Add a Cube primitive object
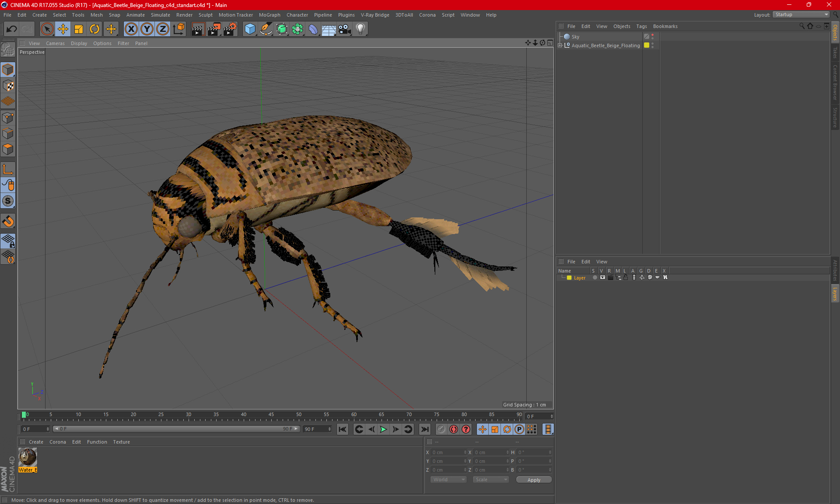 pos(250,29)
